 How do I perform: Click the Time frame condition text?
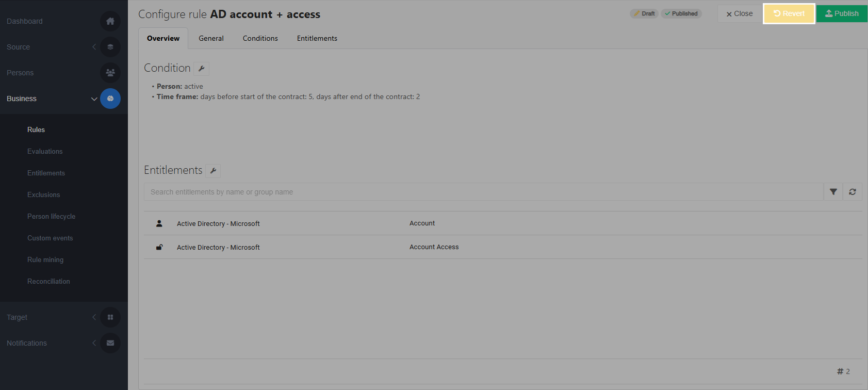point(288,96)
